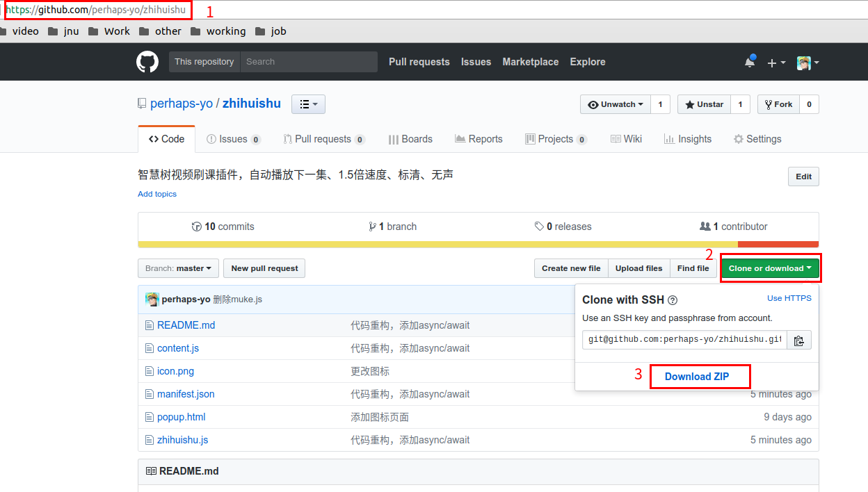This screenshot has width=868, height=492.
Task: Click the Create new file button
Action: pyautogui.click(x=571, y=268)
